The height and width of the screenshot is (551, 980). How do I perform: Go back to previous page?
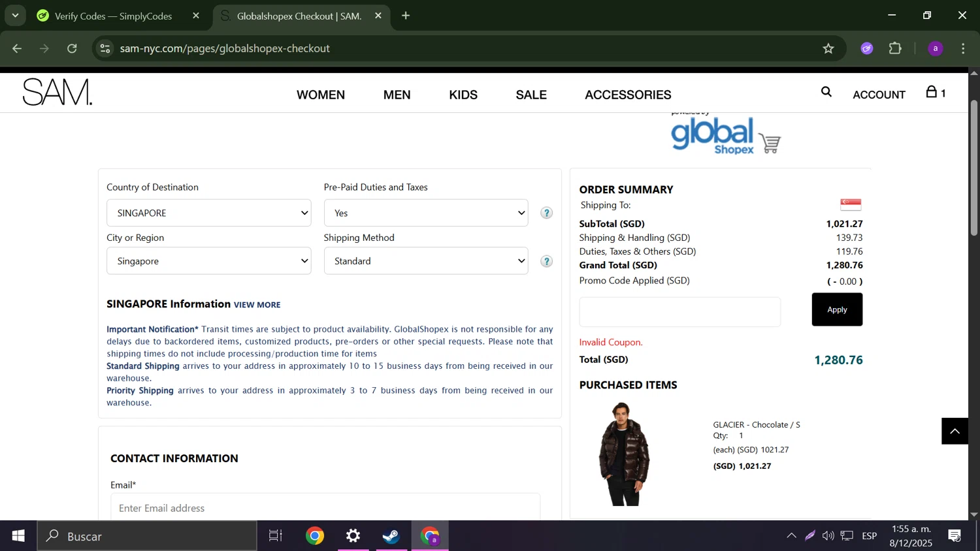(17, 48)
